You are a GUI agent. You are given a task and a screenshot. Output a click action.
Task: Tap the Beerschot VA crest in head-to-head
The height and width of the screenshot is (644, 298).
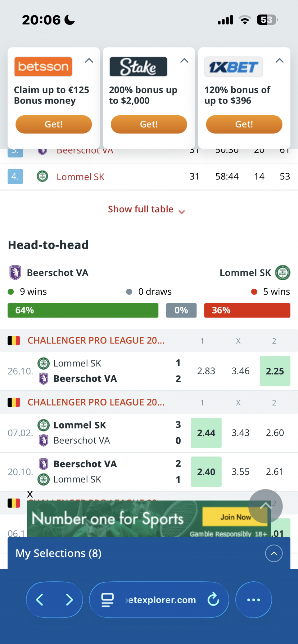tap(15, 273)
